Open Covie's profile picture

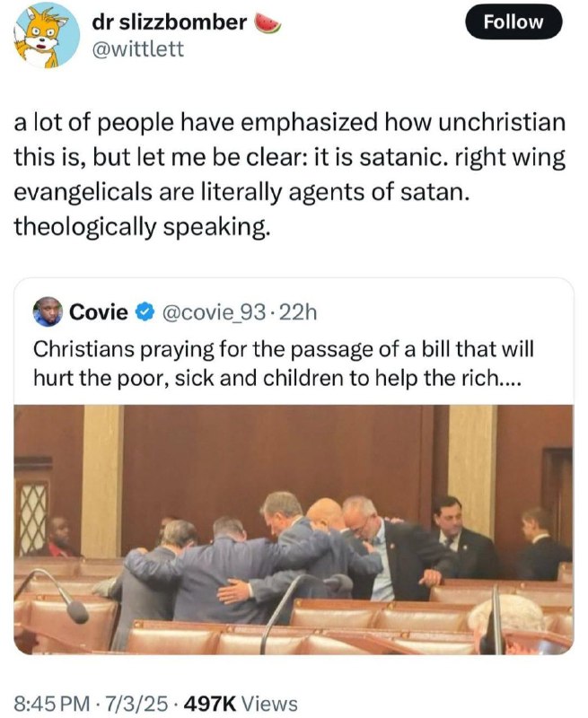click(48, 311)
